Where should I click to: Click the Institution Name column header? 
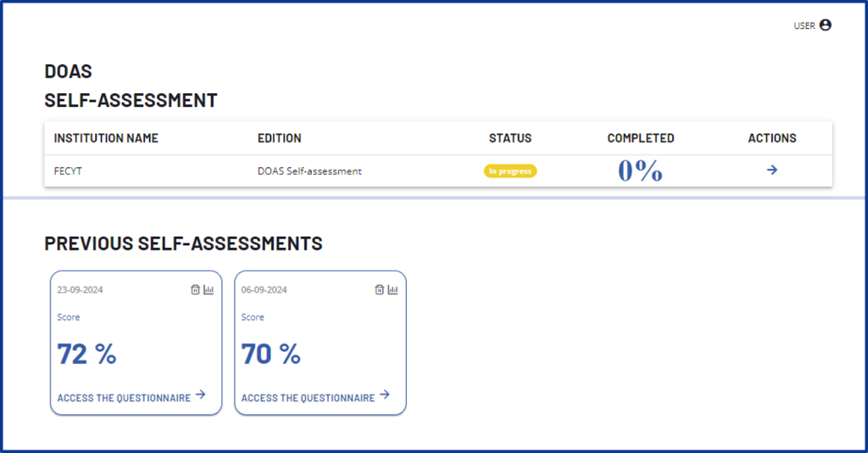coord(106,138)
